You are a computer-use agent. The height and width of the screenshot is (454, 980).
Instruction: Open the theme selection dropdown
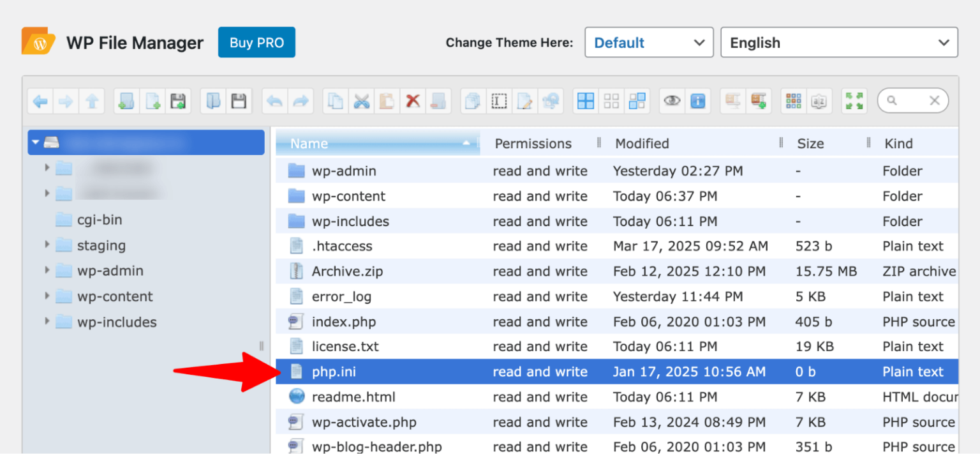[x=649, y=42]
